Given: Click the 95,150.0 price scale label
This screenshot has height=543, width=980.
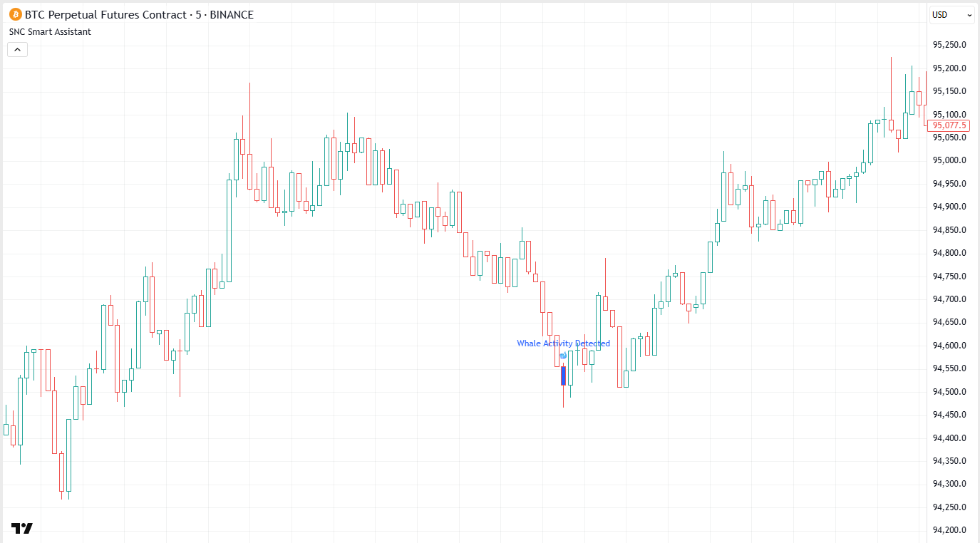Looking at the screenshot, I should [x=949, y=91].
